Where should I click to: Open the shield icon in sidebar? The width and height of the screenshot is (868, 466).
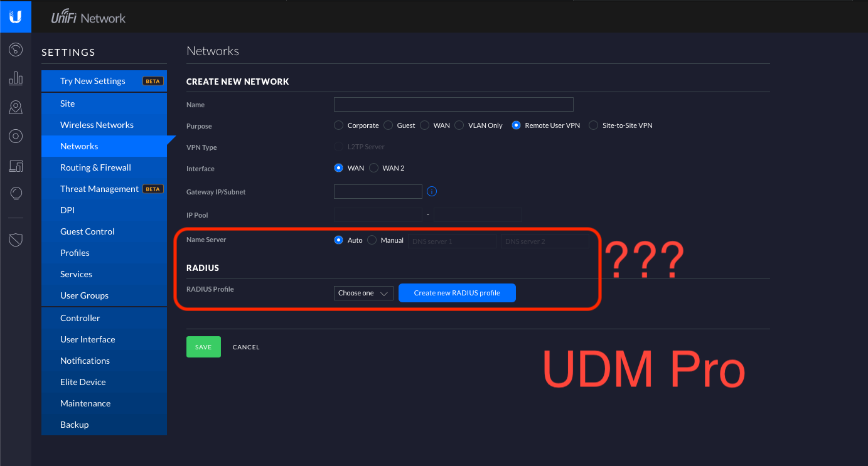pyautogui.click(x=16, y=240)
